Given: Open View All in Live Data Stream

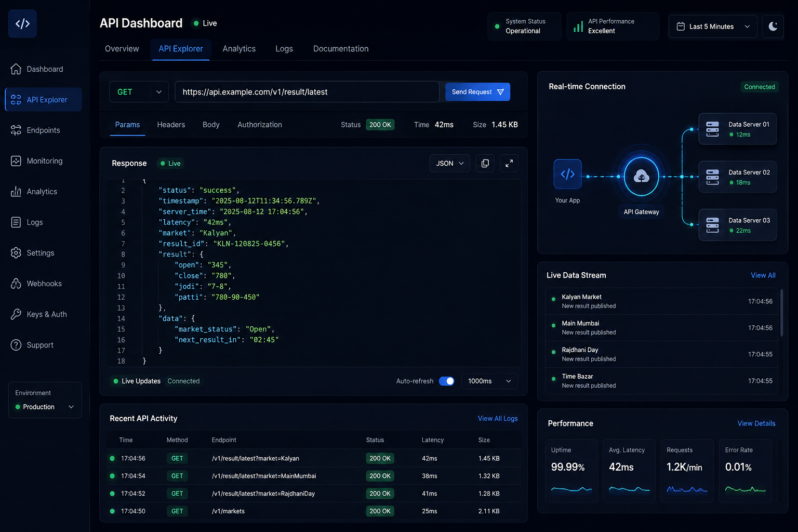Looking at the screenshot, I should pos(763,275).
